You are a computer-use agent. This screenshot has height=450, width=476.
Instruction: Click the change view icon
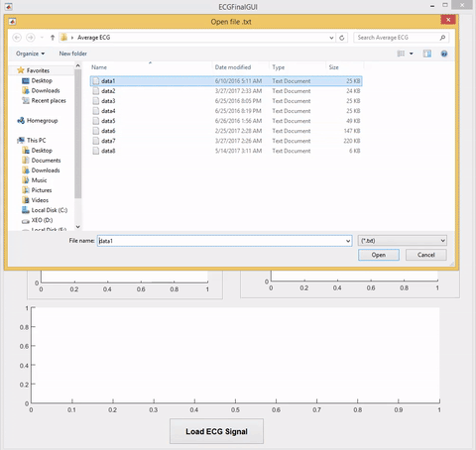(401, 54)
